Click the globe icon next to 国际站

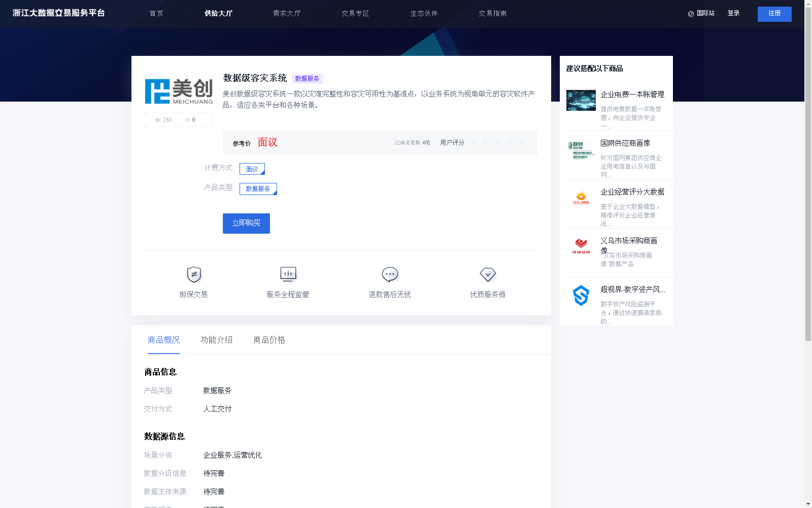click(691, 14)
